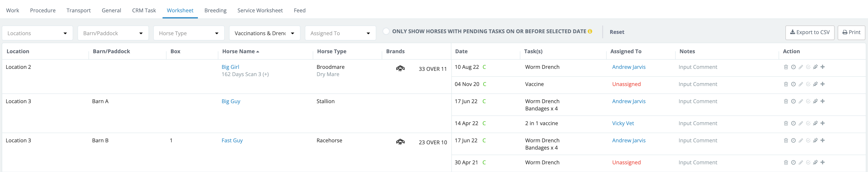Switch to the Breeding tab
This screenshot has width=868, height=172.
215,11
